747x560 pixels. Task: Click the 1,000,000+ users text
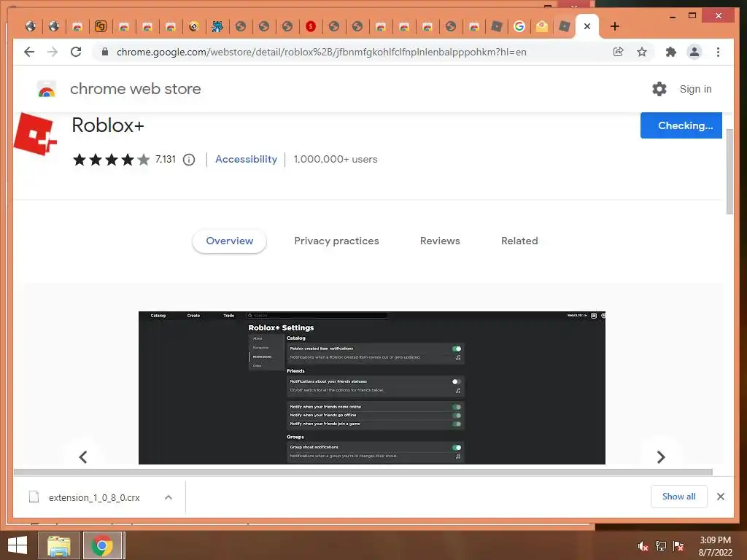(x=336, y=159)
